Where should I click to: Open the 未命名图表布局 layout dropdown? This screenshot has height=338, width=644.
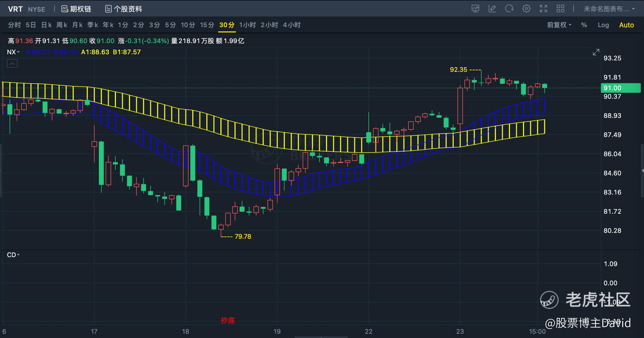tap(609, 9)
